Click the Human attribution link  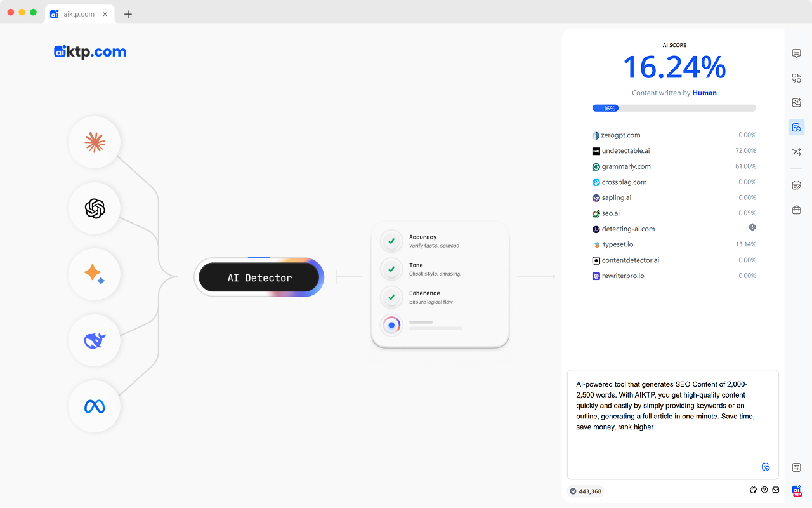[x=704, y=93]
